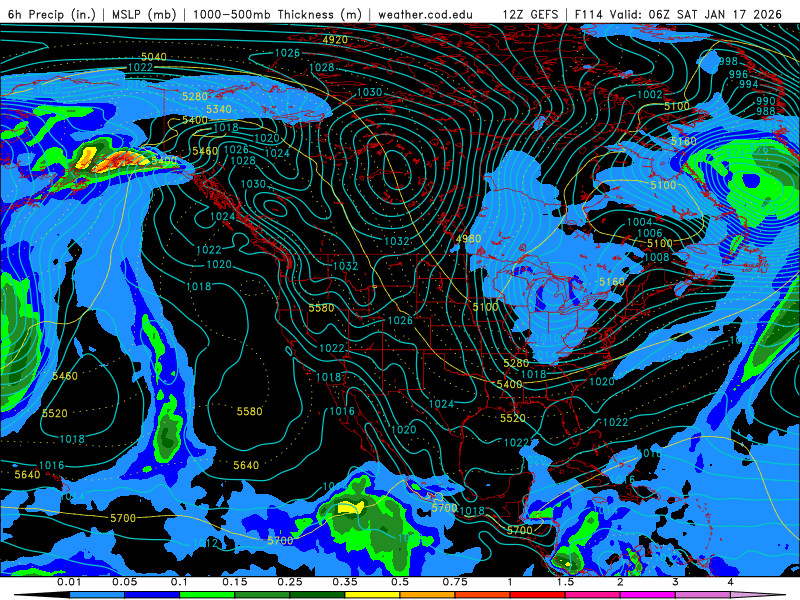Viewport: 800px width, 600px height.
Task: Click the '5340' thickness contour label
Action: [x=219, y=109]
